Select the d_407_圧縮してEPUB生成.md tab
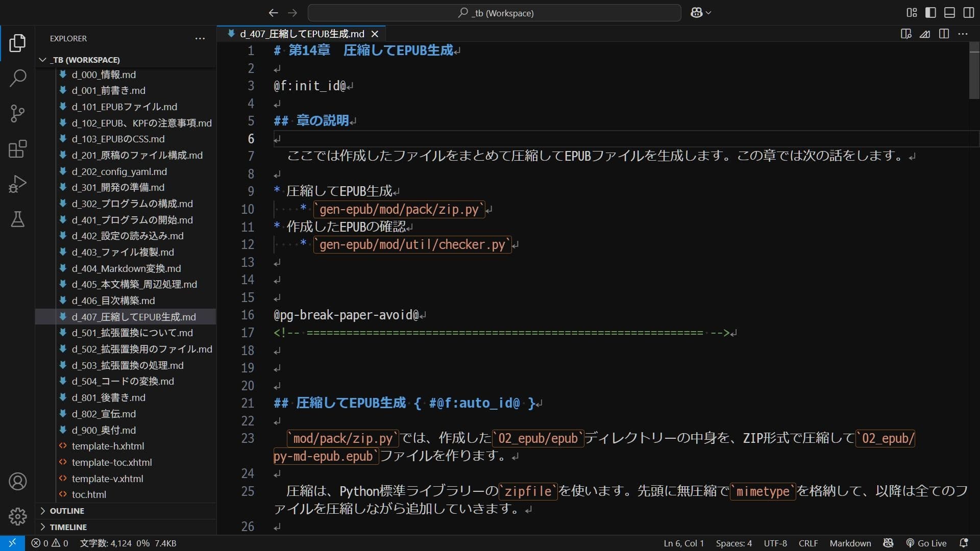The image size is (980, 551). coord(301,34)
